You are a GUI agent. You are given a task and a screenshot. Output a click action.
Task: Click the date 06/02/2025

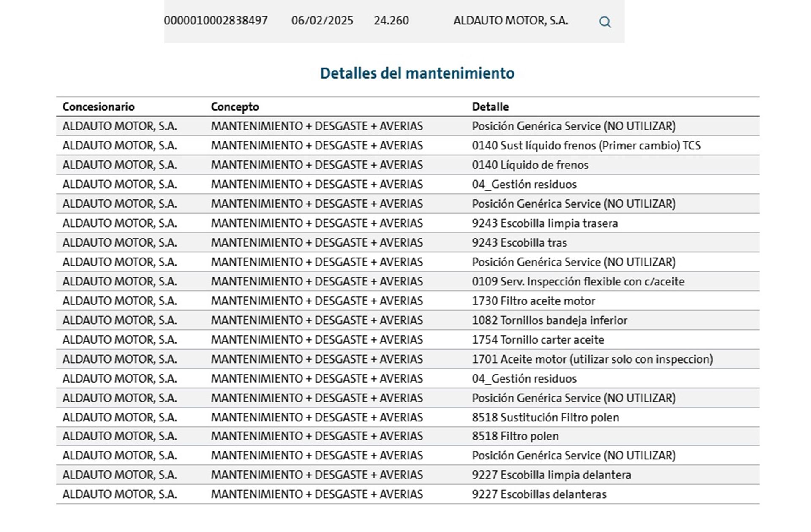(x=322, y=21)
